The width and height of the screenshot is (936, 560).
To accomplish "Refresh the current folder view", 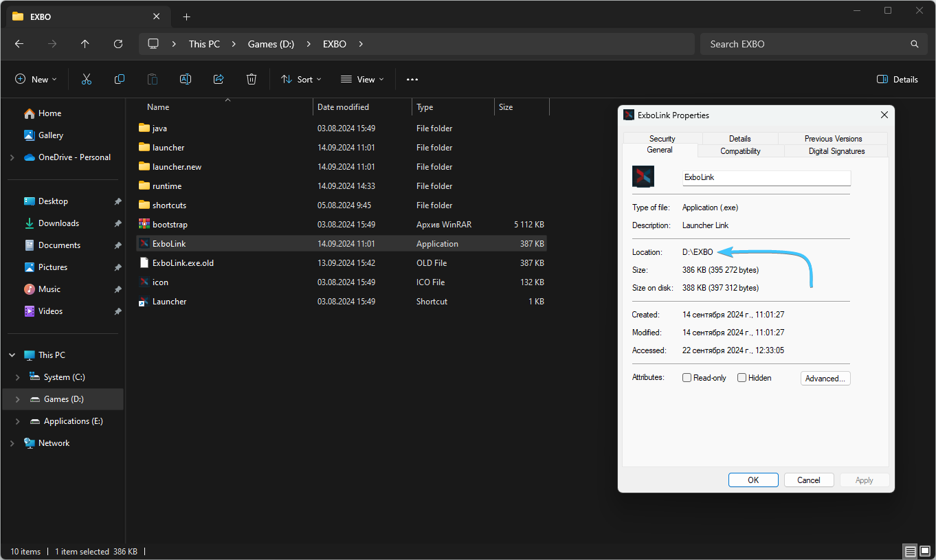I will (118, 44).
